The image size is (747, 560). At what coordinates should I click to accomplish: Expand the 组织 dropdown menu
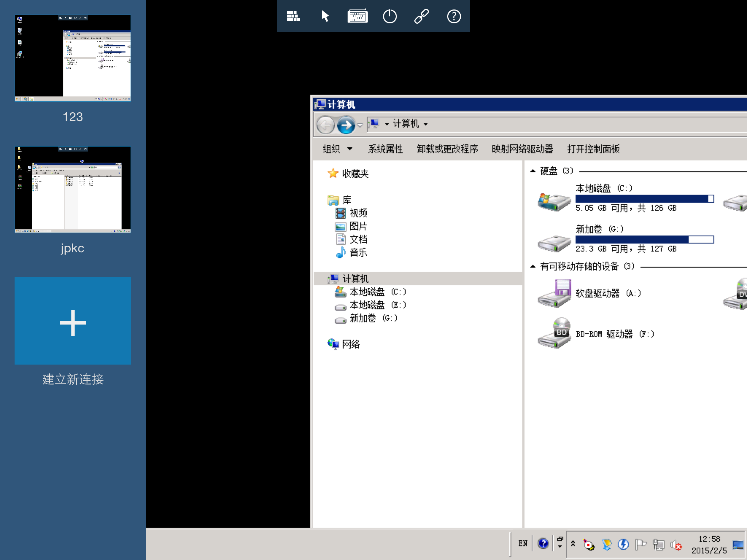pos(337,149)
